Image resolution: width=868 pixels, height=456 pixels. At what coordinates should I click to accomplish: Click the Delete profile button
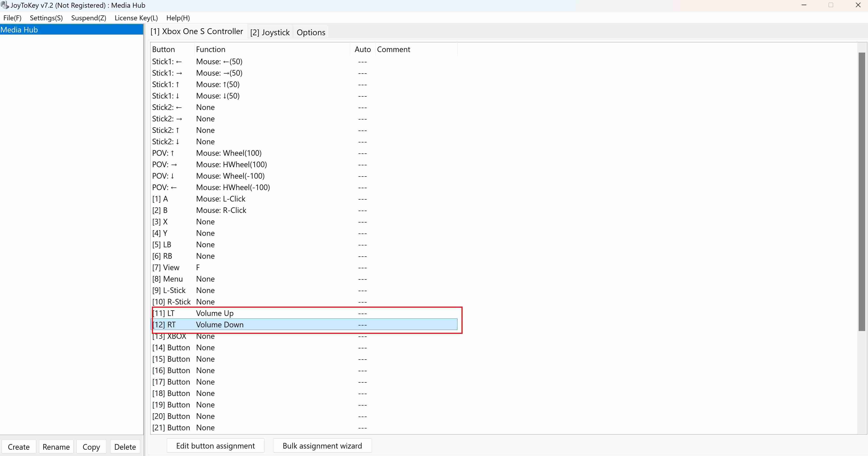tap(125, 447)
